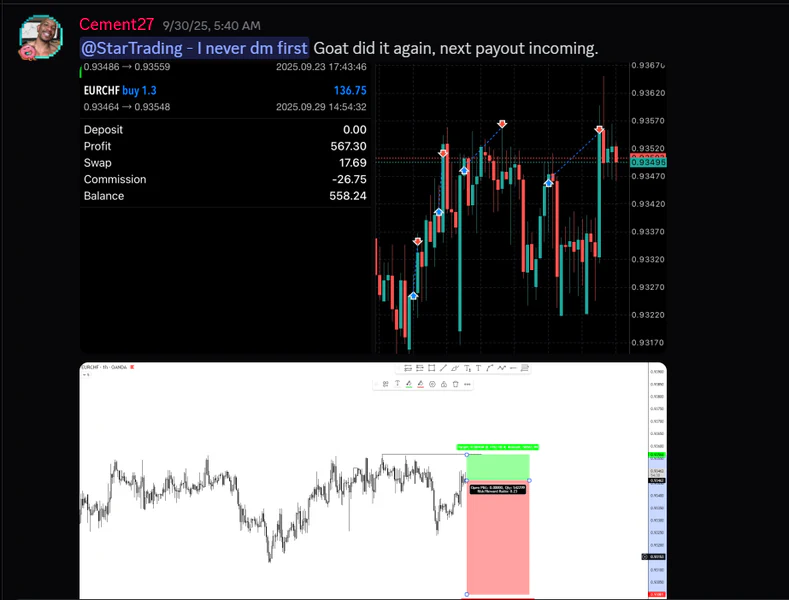This screenshot has height=600, width=789.
Task: Click the Profit 567.30 value
Action: click(348, 146)
